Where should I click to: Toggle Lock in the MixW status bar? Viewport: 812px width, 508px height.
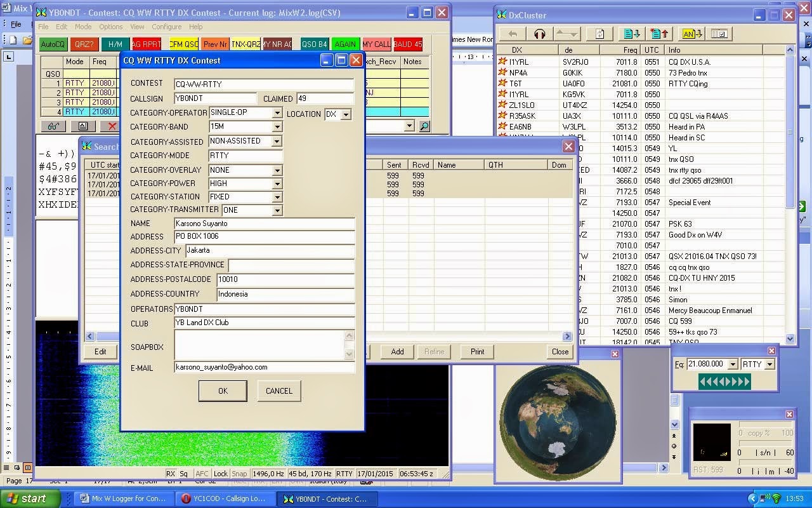click(x=220, y=474)
